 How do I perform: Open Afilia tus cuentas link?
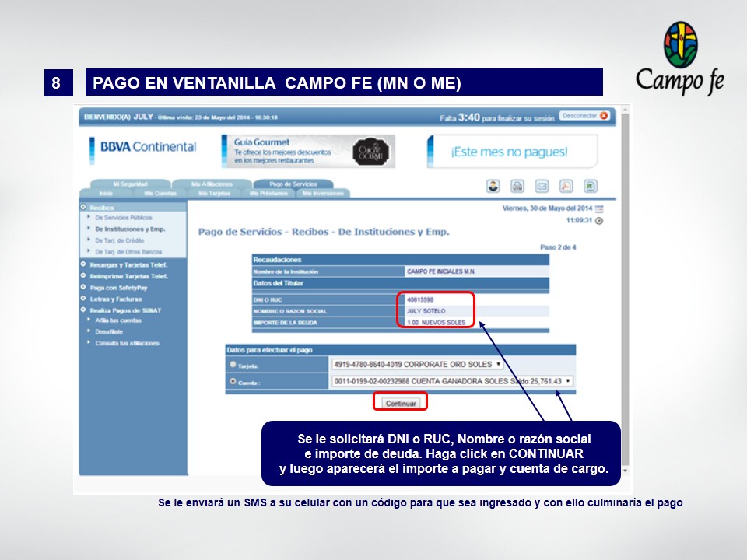pos(118,320)
